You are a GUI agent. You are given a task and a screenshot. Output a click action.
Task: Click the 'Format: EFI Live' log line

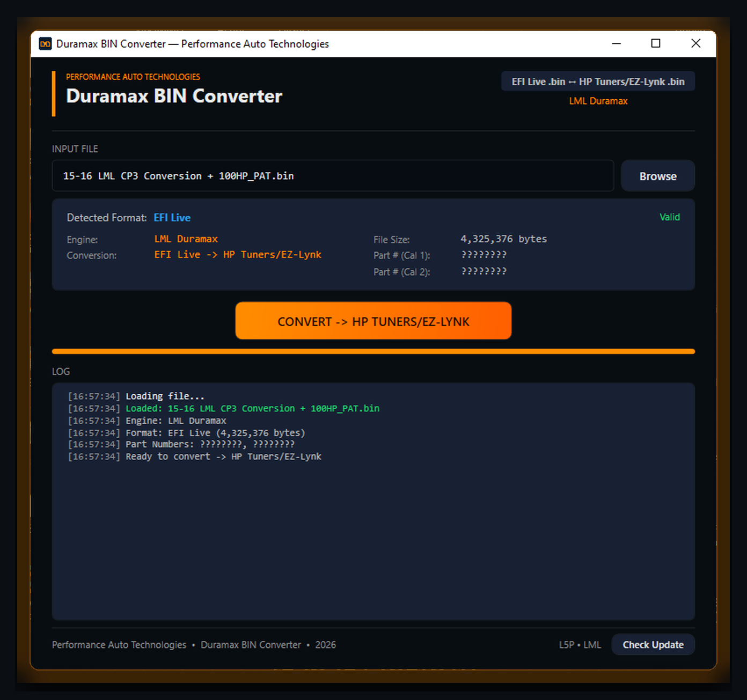(x=187, y=433)
